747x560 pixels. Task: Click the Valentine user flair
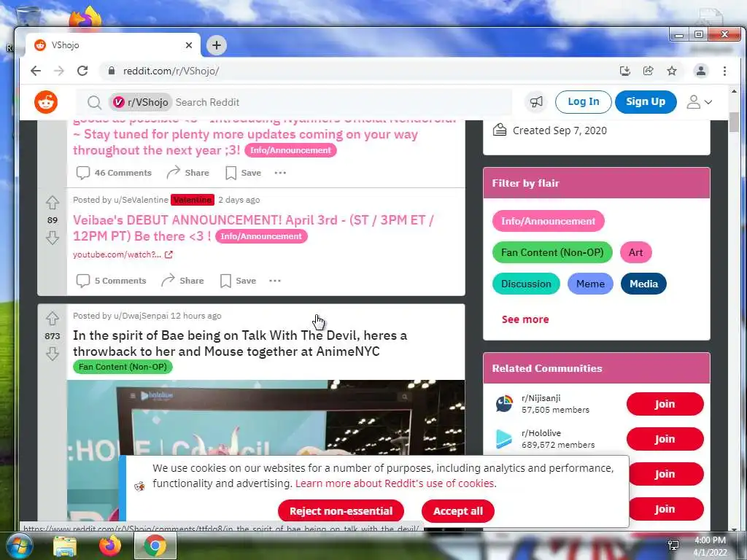(x=193, y=200)
